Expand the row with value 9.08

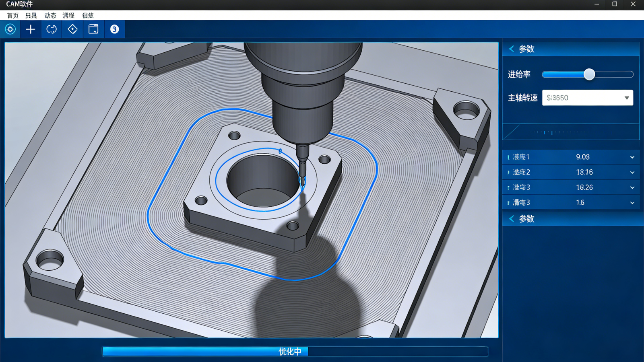(632, 157)
